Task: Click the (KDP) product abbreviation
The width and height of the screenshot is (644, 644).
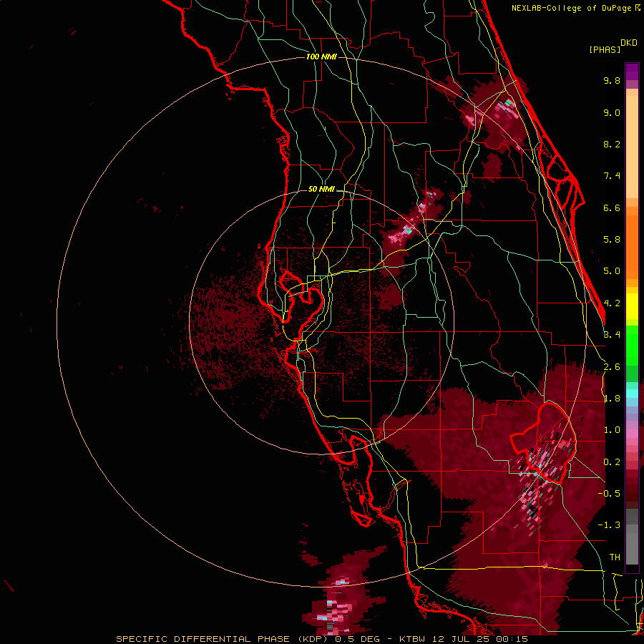Action: pos(313,639)
